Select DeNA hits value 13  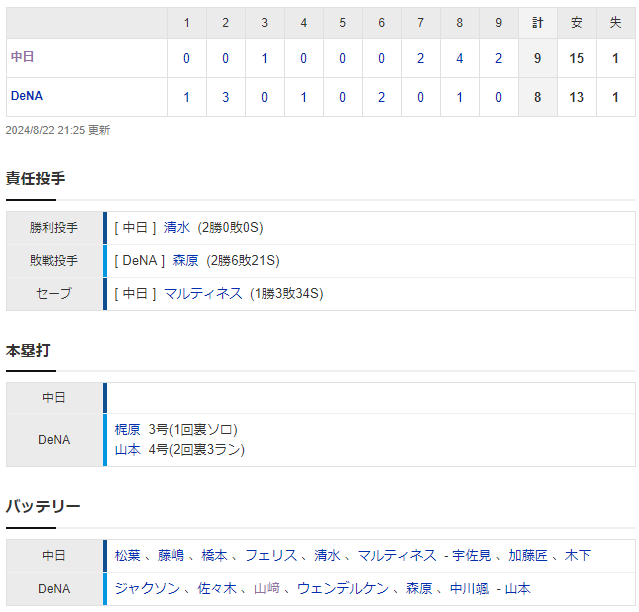coord(576,97)
